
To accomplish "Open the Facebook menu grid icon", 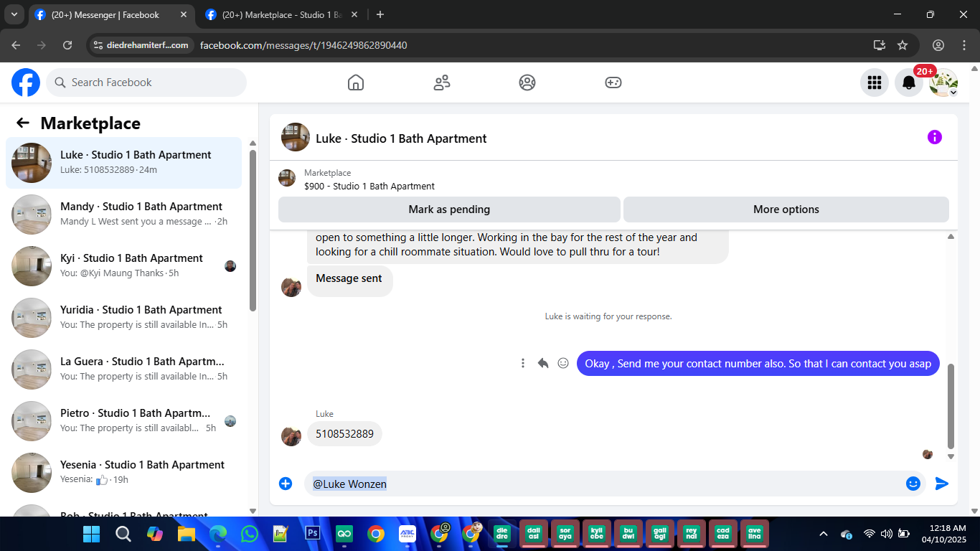I will click(875, 83).
